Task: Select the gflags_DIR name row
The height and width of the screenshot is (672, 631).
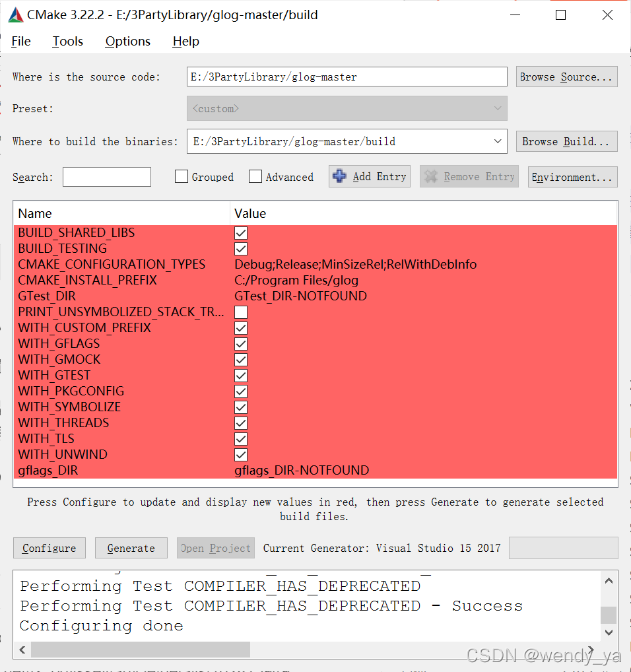Action: tap(48, 471)
